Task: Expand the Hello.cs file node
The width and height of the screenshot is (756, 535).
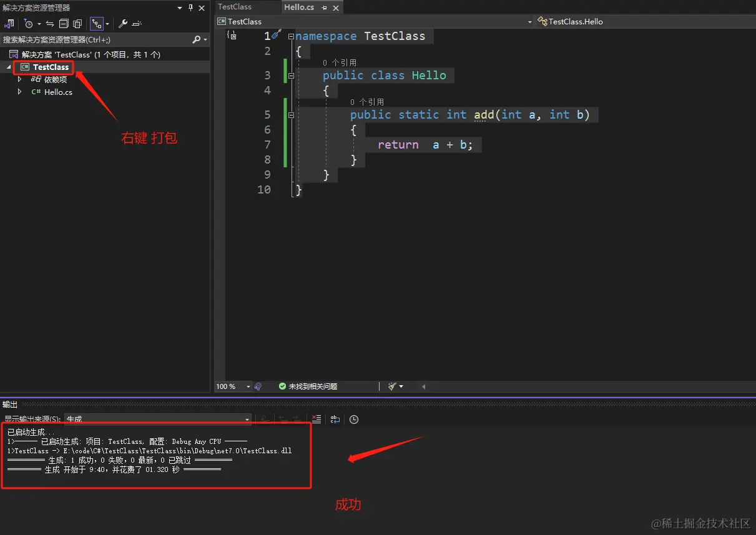Action: click(20, 92)
